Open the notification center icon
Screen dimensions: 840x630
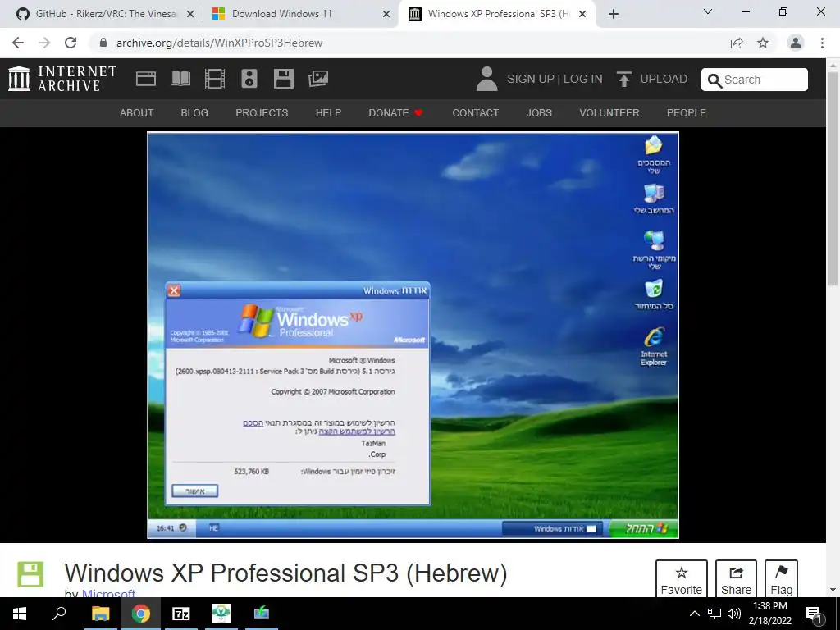coord(815,614)
